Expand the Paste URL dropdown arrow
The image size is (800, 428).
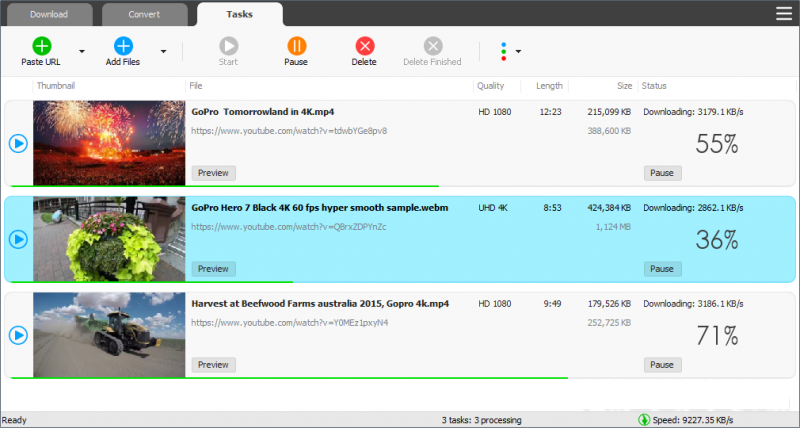[81, 51]
